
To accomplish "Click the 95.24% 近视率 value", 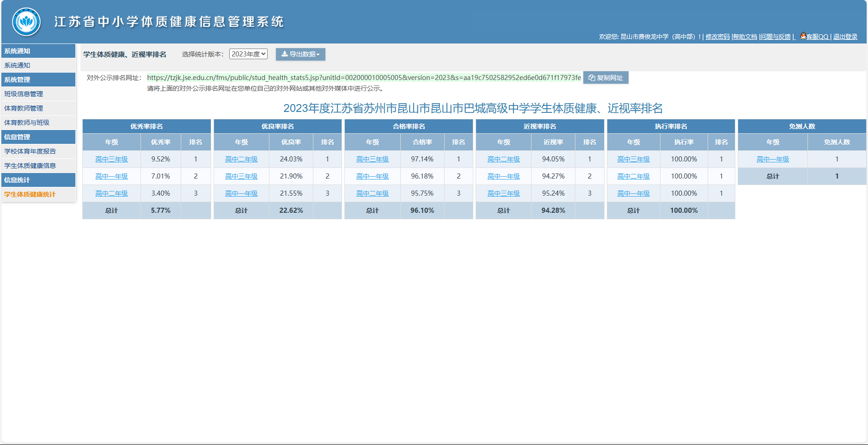I will point(553,193).
